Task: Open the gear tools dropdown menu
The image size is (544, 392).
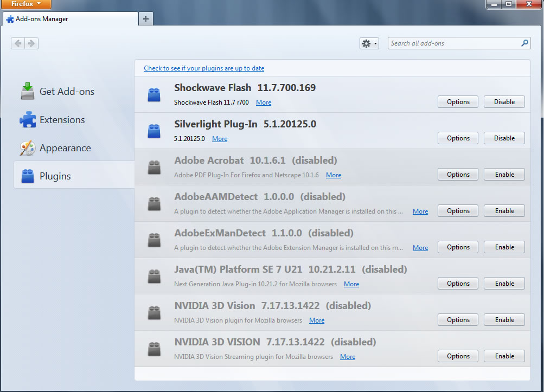Action: pos(369,43)
